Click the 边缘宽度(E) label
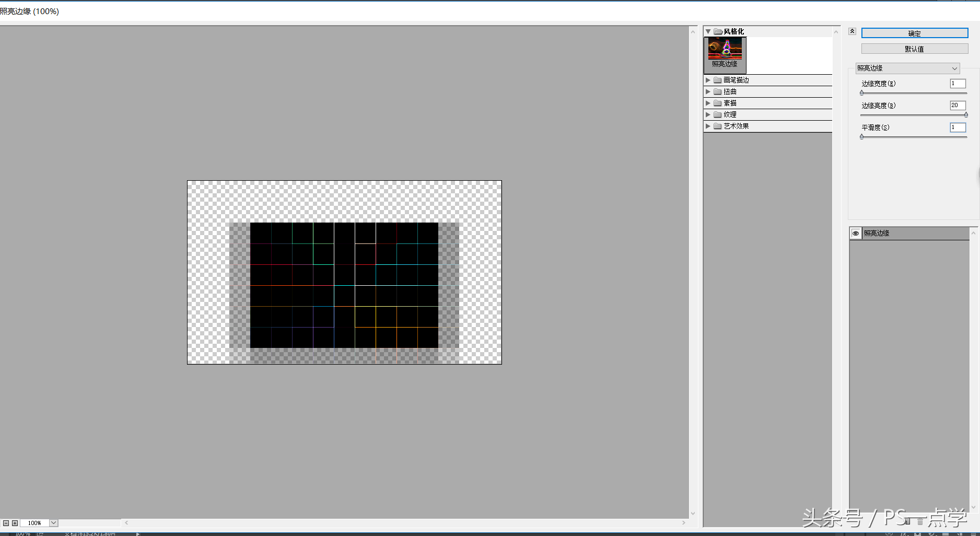Viewport: 980px width, 536px height. (x=879, y=83)
